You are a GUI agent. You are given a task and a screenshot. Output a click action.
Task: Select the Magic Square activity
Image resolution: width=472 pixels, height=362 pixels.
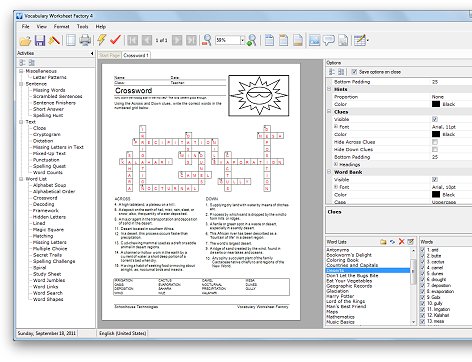click(48, 230)
